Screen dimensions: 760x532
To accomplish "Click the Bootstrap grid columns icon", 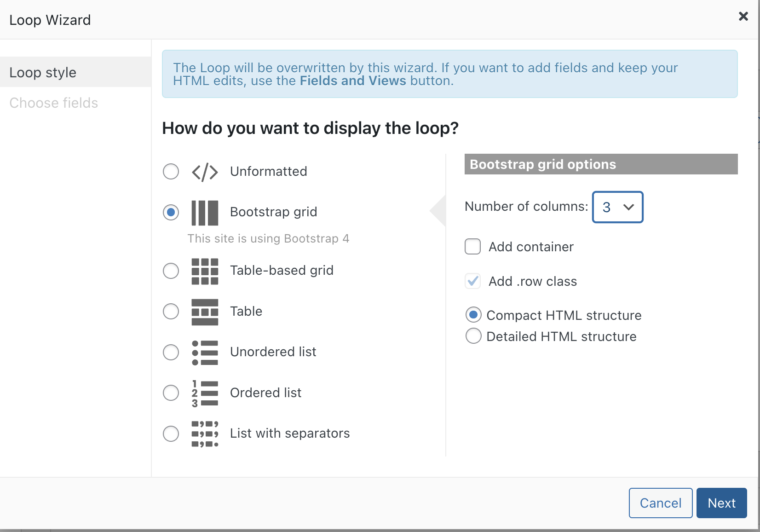I will [205, 213].
